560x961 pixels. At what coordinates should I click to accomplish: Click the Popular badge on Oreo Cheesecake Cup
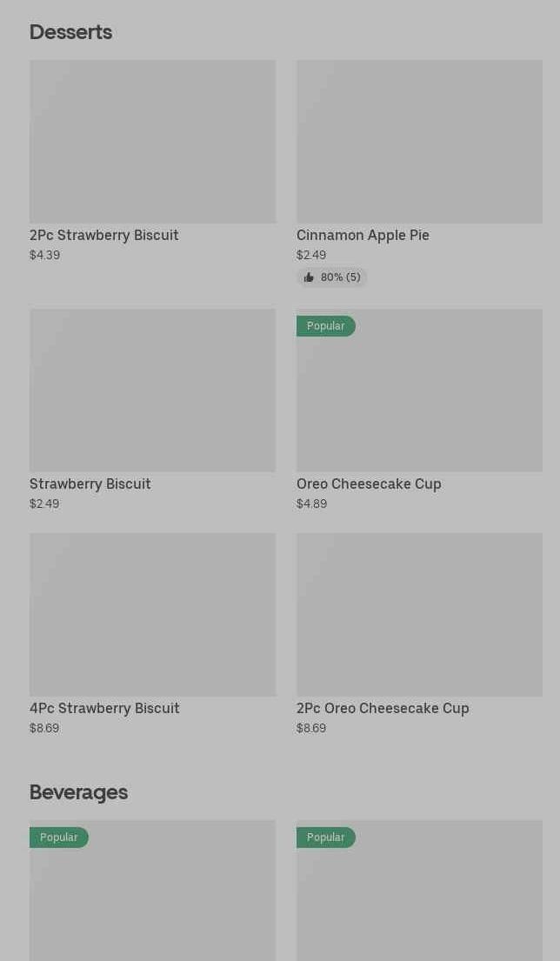(x=326, y=326)
